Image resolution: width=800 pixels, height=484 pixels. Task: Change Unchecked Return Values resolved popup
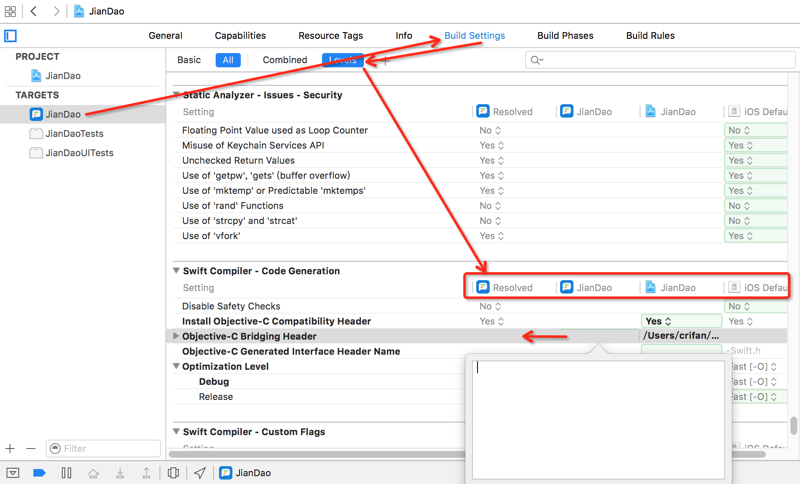coord(492,161)
